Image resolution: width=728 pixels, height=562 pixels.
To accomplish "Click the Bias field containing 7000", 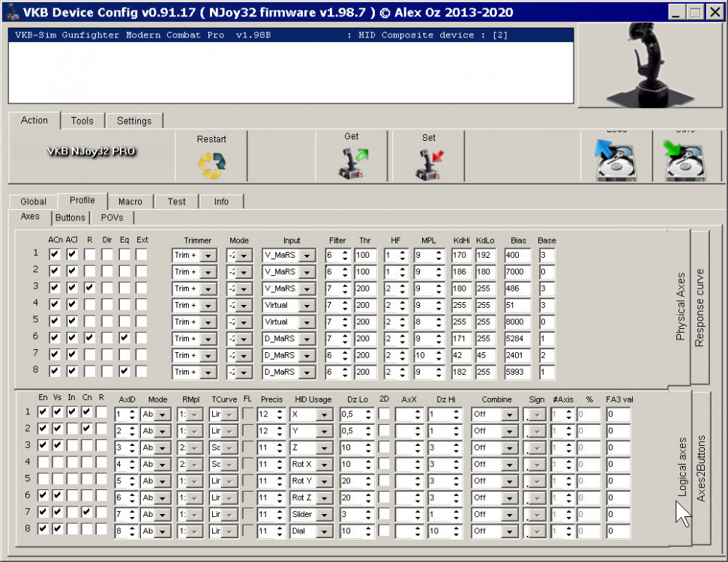I will click(517, 271).
